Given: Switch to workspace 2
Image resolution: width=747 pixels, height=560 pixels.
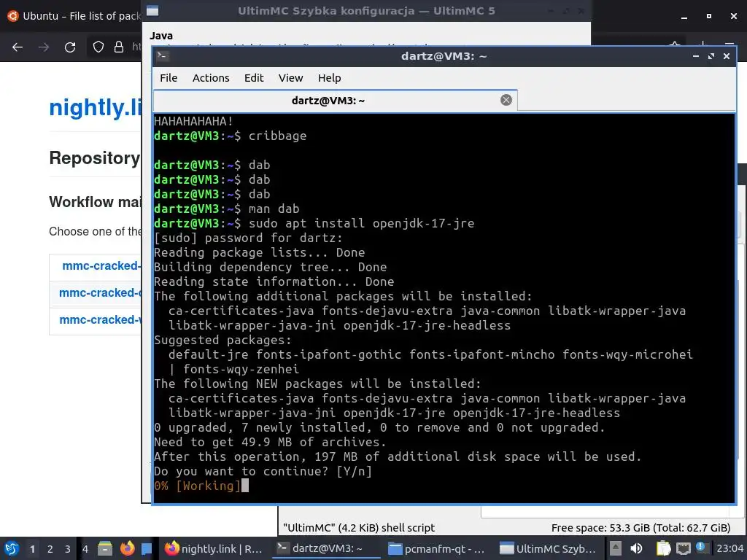Looking at the screenshot, I should pyautogui.click(x=50, y=549).
